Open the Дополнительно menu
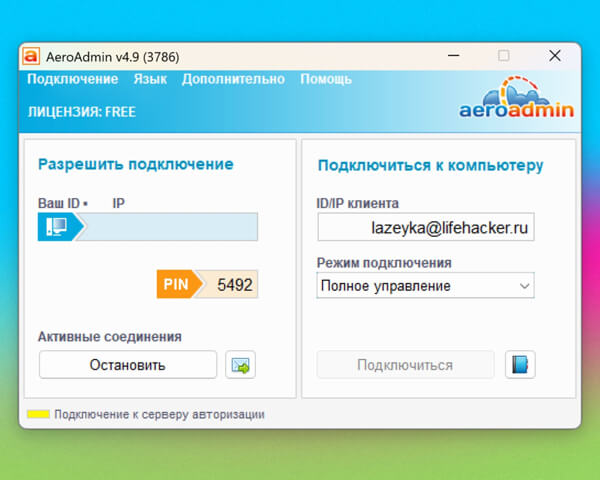Screen dimensions: 600x480 click(233, 79)
